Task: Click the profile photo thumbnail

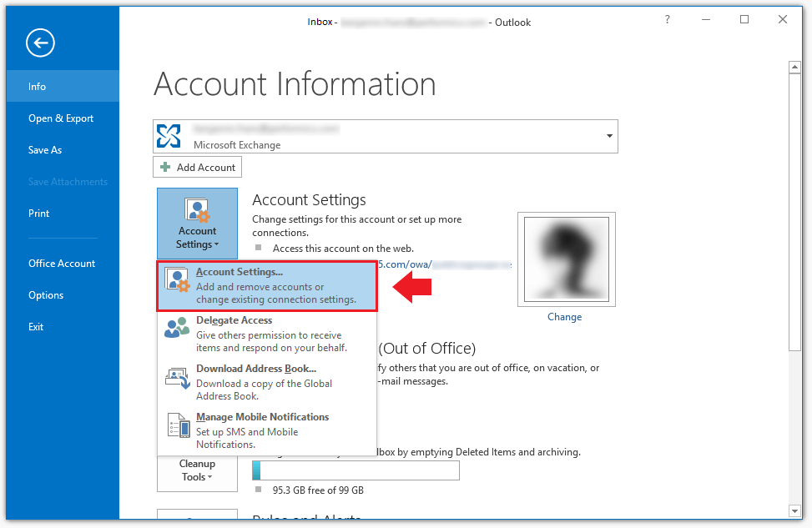Action: (x=566, y=259)
